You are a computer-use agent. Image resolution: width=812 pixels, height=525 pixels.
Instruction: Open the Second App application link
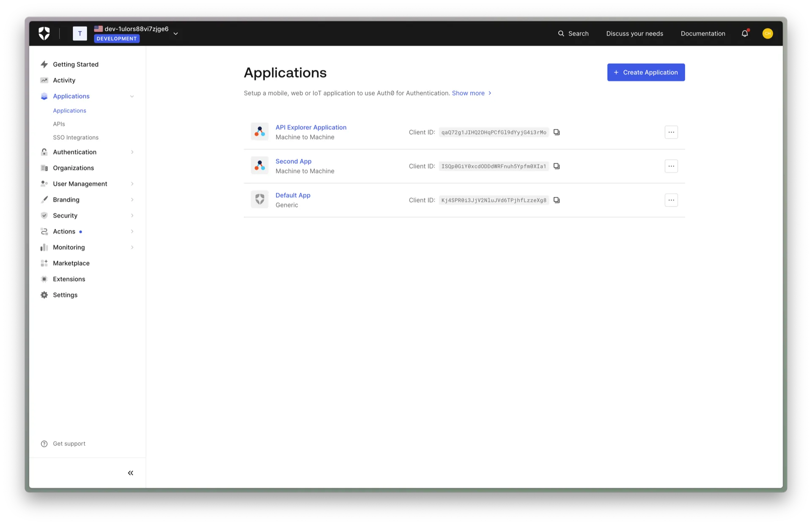tap(293, 161)
